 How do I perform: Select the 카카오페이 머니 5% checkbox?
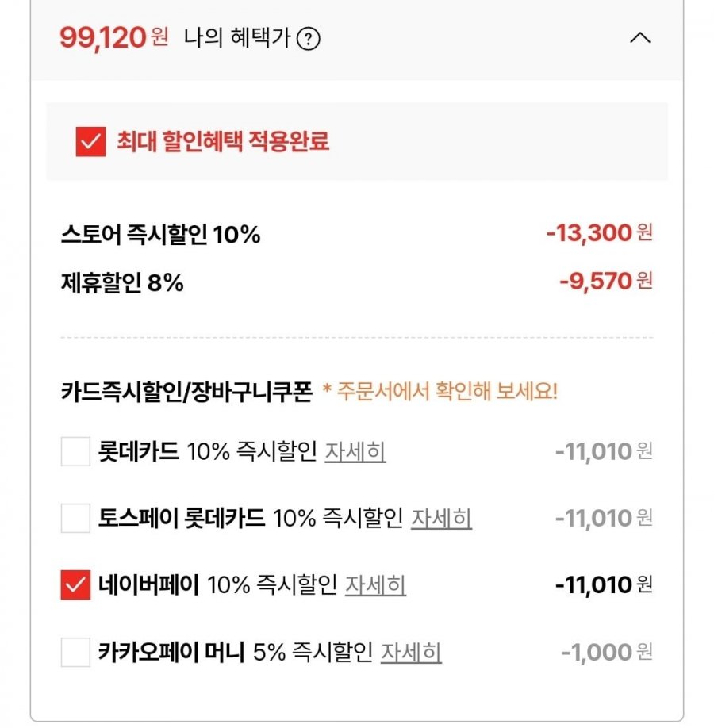tap(75, 653)
